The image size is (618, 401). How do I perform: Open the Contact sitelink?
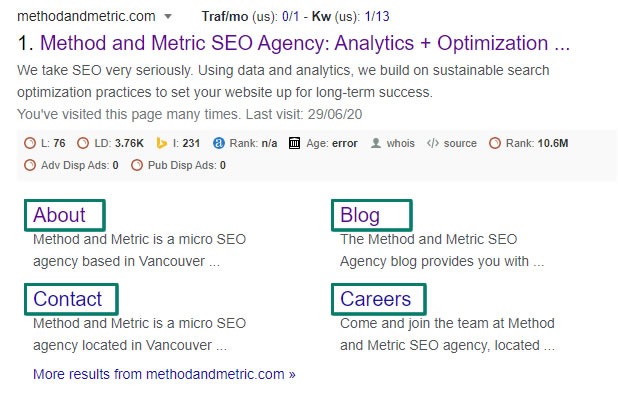pyautogui.click(x=67, y=299)
